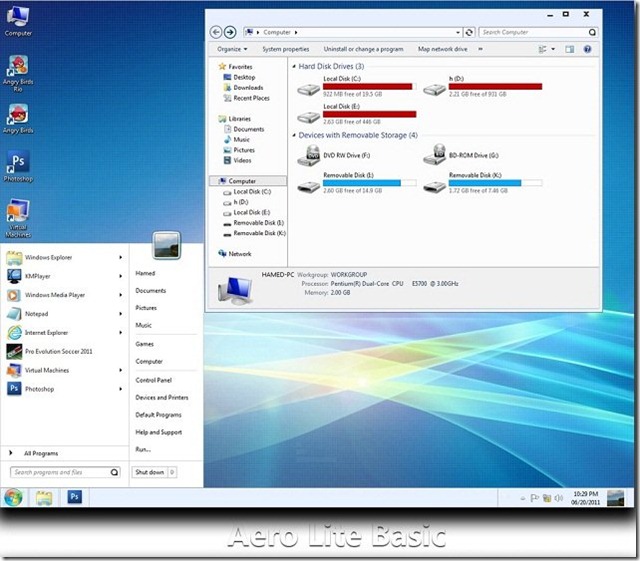
Task: Refresh the Computer folder view
Action: point(469,32)
